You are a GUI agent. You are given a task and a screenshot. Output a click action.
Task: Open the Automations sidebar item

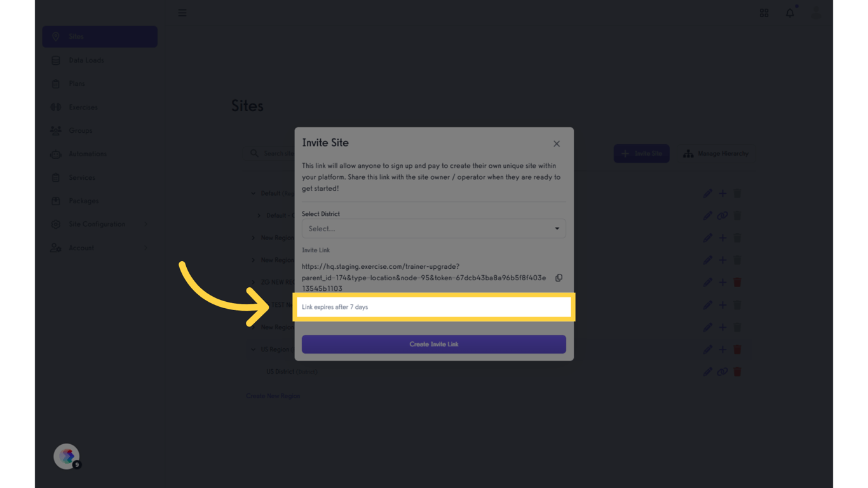pyautogui.click(x=88, y=154)
